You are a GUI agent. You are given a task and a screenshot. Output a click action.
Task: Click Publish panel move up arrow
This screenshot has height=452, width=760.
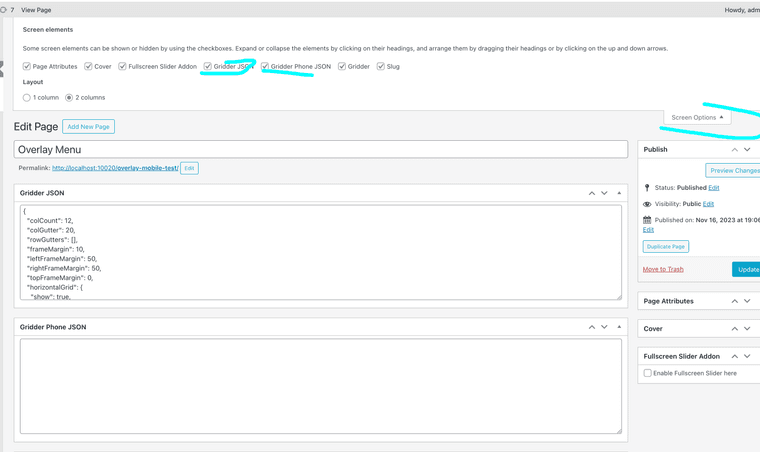click(x=734, y=150)
